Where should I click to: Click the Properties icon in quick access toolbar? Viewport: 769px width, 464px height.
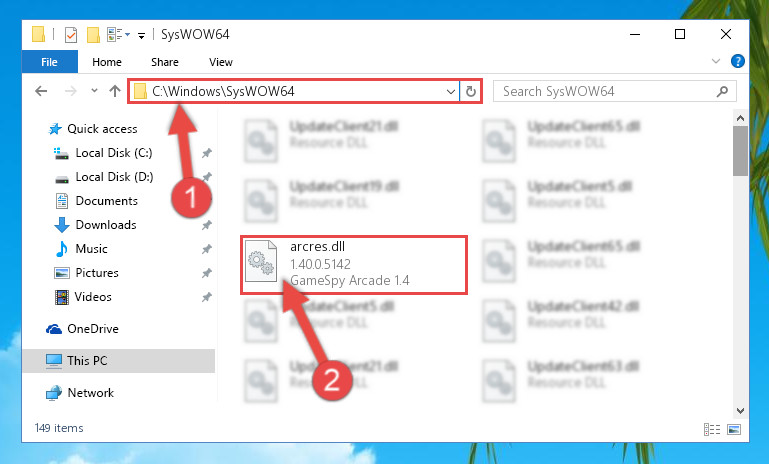71,35
